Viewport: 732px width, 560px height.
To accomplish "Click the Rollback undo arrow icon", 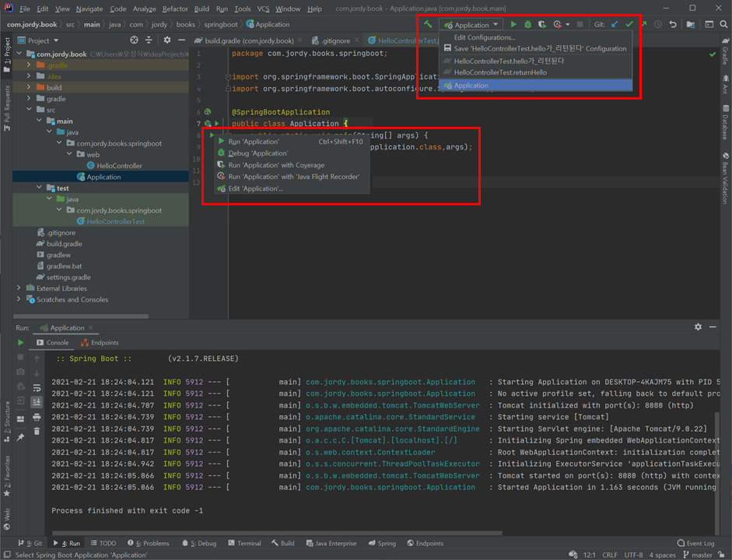I will tap(673, 24).
